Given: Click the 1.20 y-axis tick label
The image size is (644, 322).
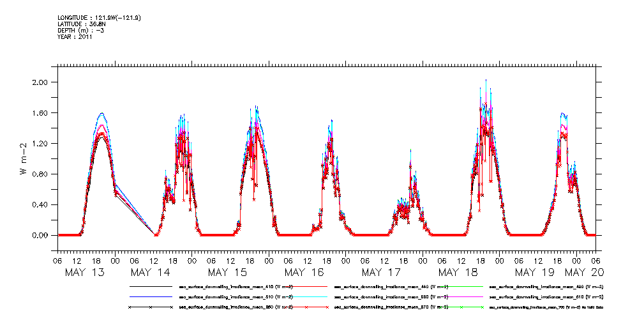Looking at the screenshot, I should (x=41, y=144).
